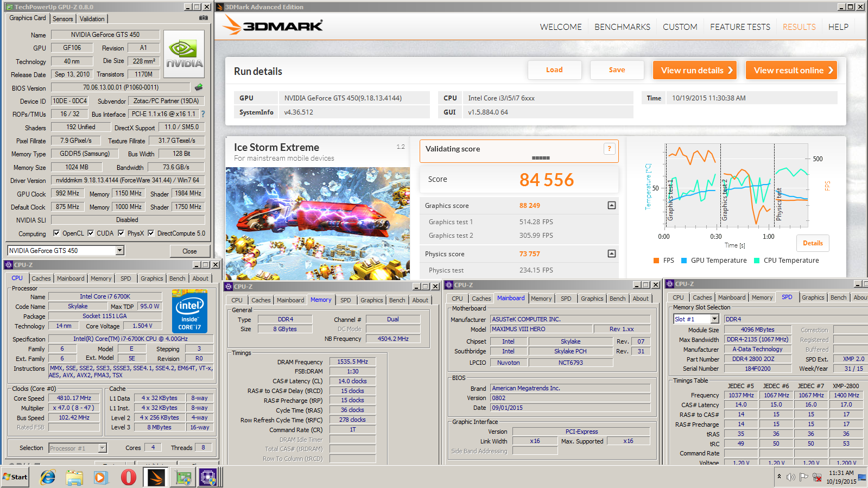Click the BIOS save chip icon in GPU-Z
This screenshot has width=868, height=488.
point(199,87)
